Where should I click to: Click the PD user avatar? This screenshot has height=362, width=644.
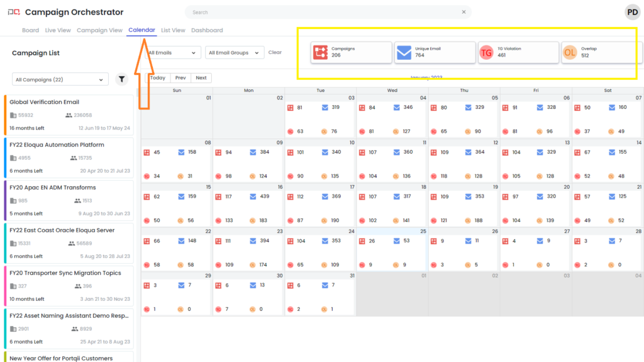point(631,12)
